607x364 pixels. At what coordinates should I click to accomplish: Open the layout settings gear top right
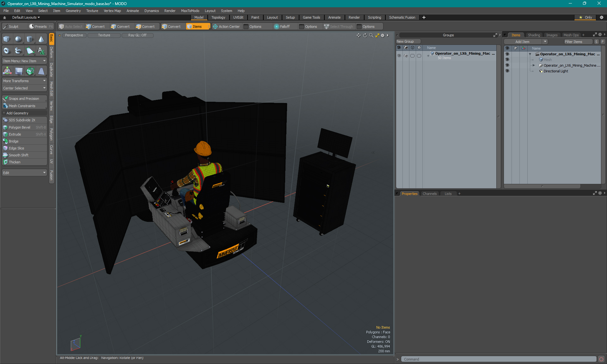tap(602, 17)
